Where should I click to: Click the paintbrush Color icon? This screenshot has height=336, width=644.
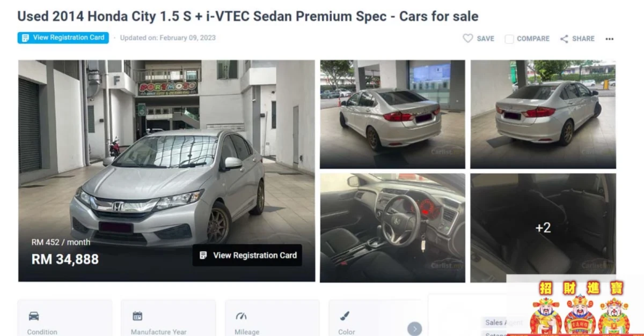click(x=345, y=316)
